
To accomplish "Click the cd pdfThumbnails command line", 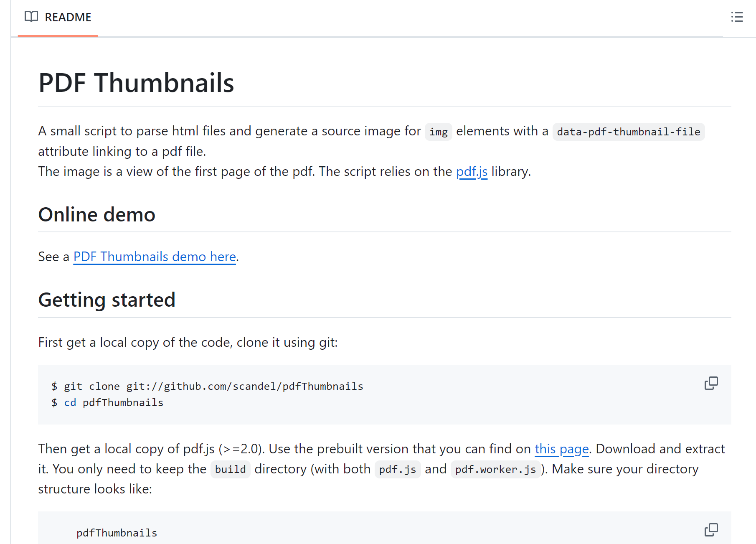I will (x=107, y=402).
